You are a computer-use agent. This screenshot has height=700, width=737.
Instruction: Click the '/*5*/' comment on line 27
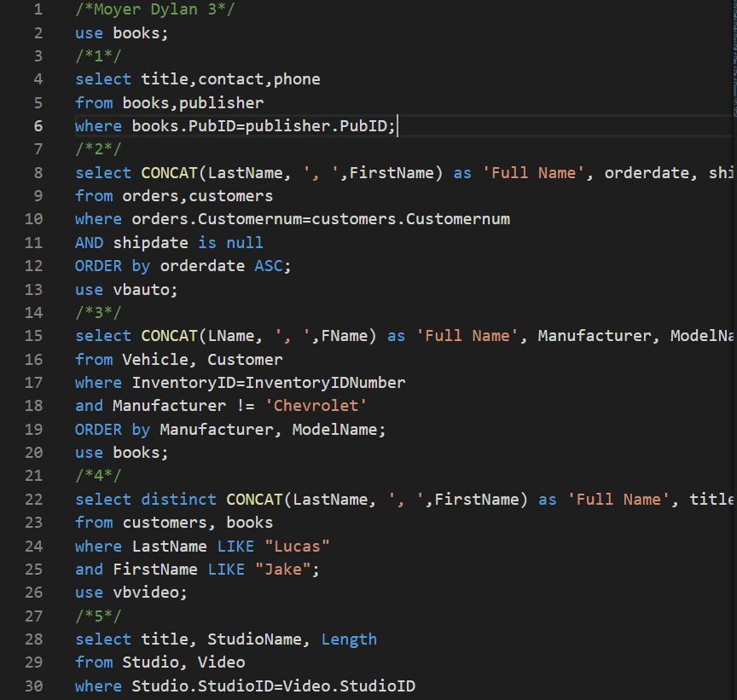tap(98, 616)
